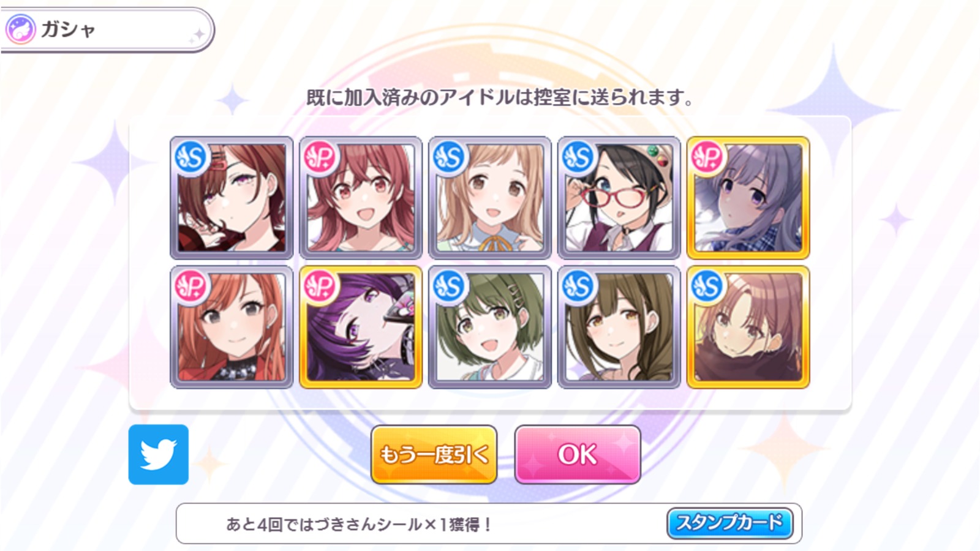
Task: Click the はづきさんシール progress message bar
Action: tap(489, 523)
